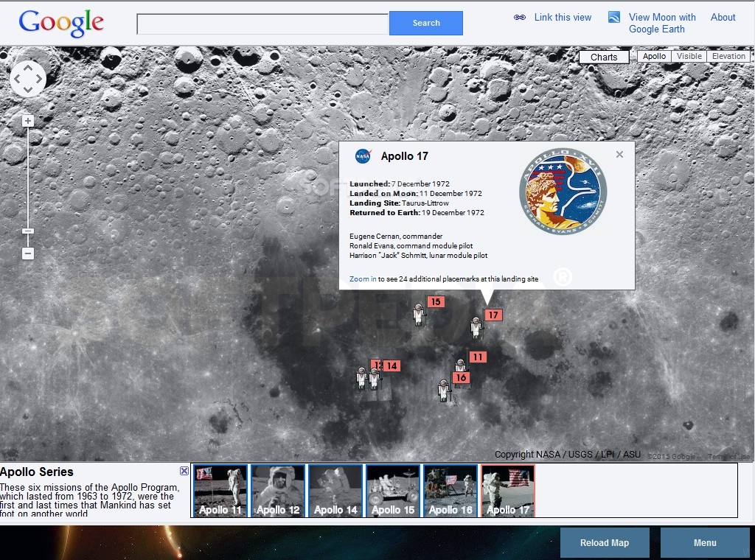Open the Apollo 11 thumbnail
755x560 pixels.
(220, 491)
